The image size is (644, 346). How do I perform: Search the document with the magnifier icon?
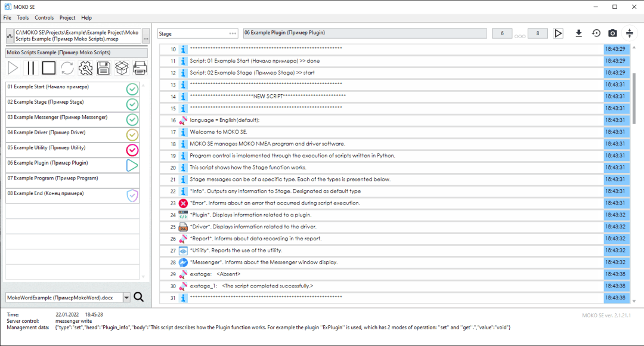pos(139,297)
